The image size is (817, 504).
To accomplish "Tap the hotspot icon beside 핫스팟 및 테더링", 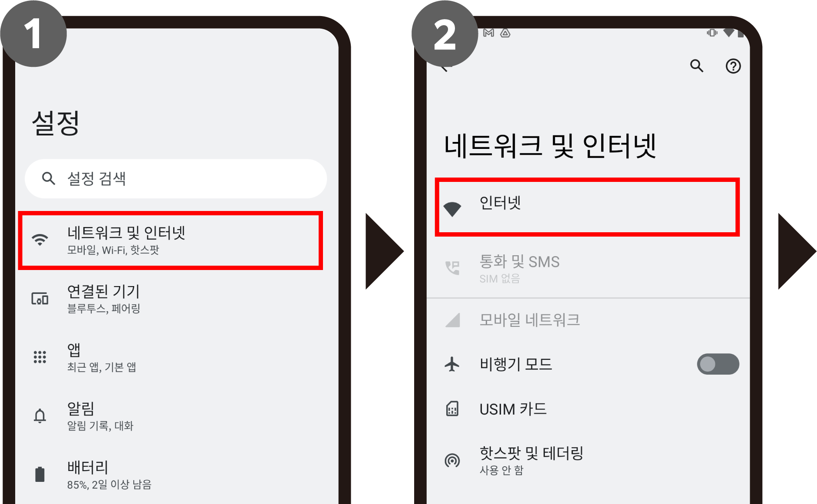I will [x=452, y=460].
